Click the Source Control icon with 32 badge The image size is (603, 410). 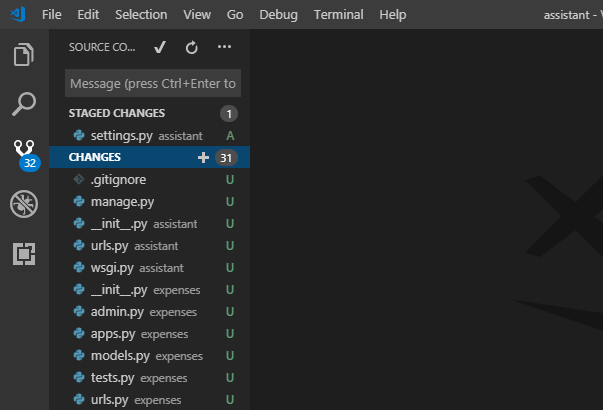(x=24, y=153)
